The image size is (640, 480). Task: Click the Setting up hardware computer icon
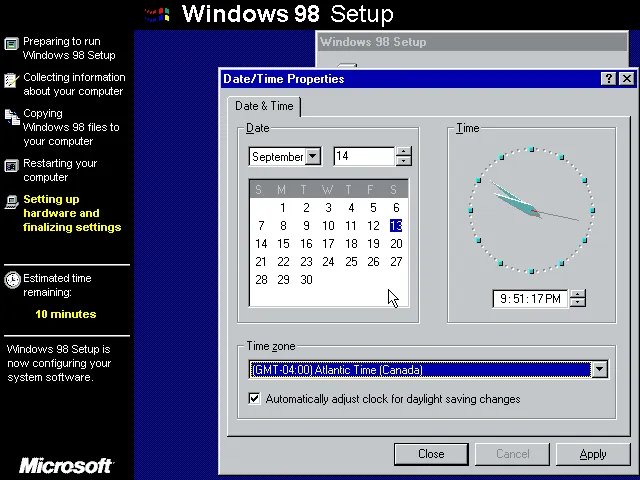[x=11, y=202]
